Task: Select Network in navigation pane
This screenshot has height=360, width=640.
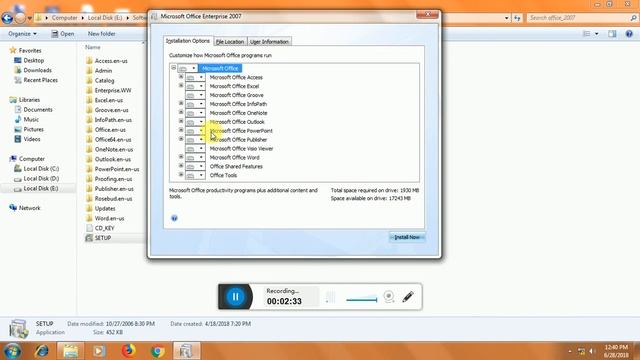Action: 25,208
